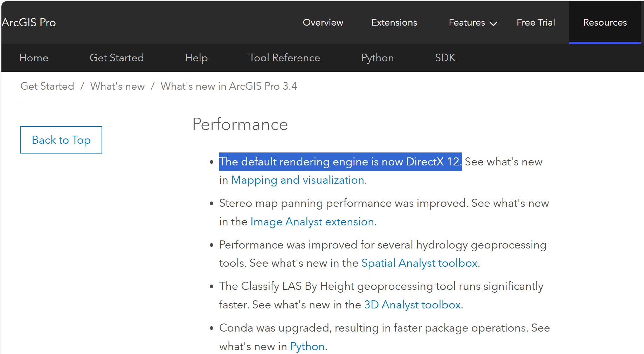Click the text 'The Classify LAS By Height'
Viewport: 644px width, 354px height.
tap(287, 286)
